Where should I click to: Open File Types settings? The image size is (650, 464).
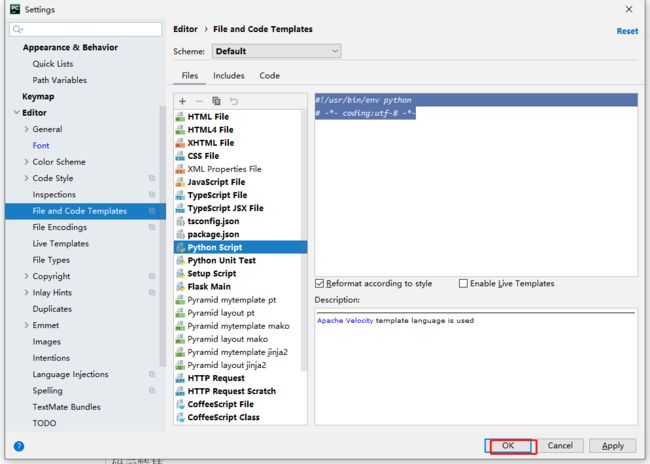pos(51,260)
